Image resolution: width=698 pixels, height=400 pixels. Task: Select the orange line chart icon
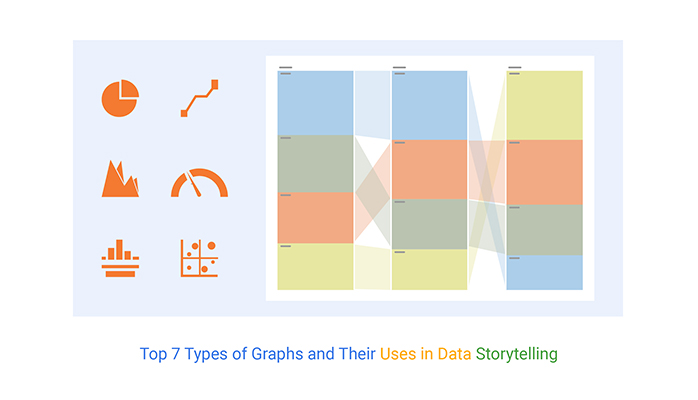pyautogui.click(x=199, y=98)
